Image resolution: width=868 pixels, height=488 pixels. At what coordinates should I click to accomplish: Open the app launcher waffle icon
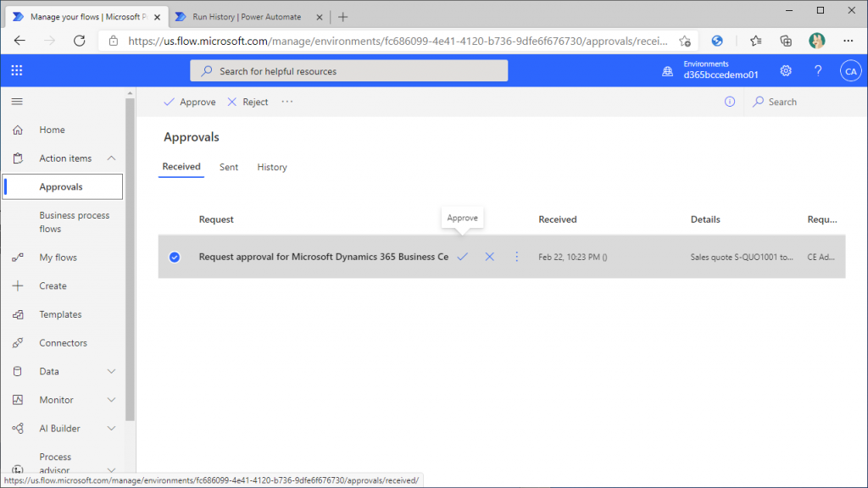17,70
